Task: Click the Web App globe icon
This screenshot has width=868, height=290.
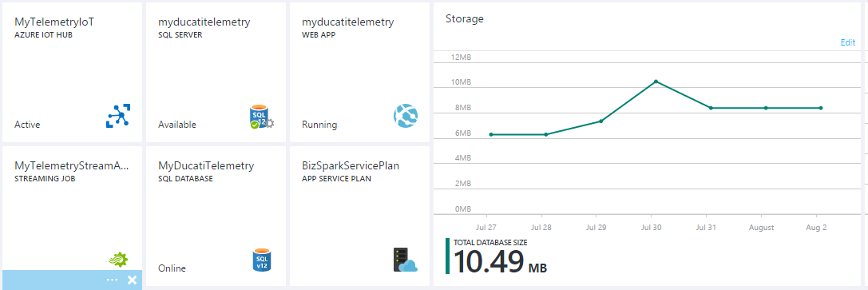Action: [x=406, y=116]
